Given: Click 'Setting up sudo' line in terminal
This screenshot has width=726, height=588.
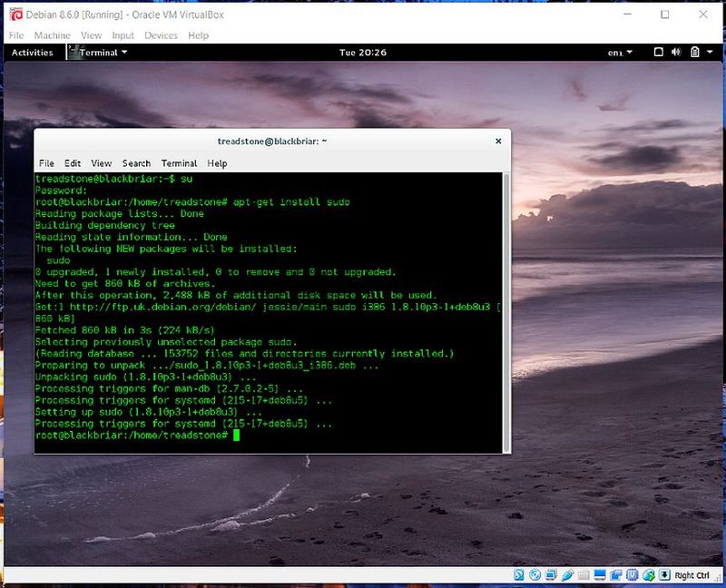Looking at the screenshot, I should pos(149,412).
